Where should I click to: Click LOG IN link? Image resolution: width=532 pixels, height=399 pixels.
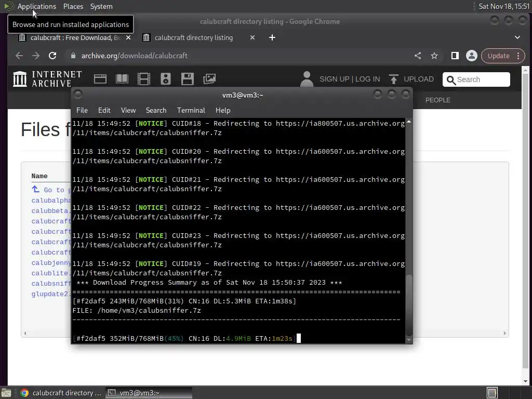point(368,79)
